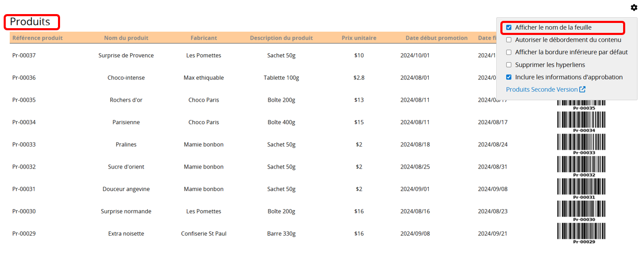Click the 'Prix unitaire' column header
Image resolution: width=644 pixels, height=253 pixels.
(359, 38)
